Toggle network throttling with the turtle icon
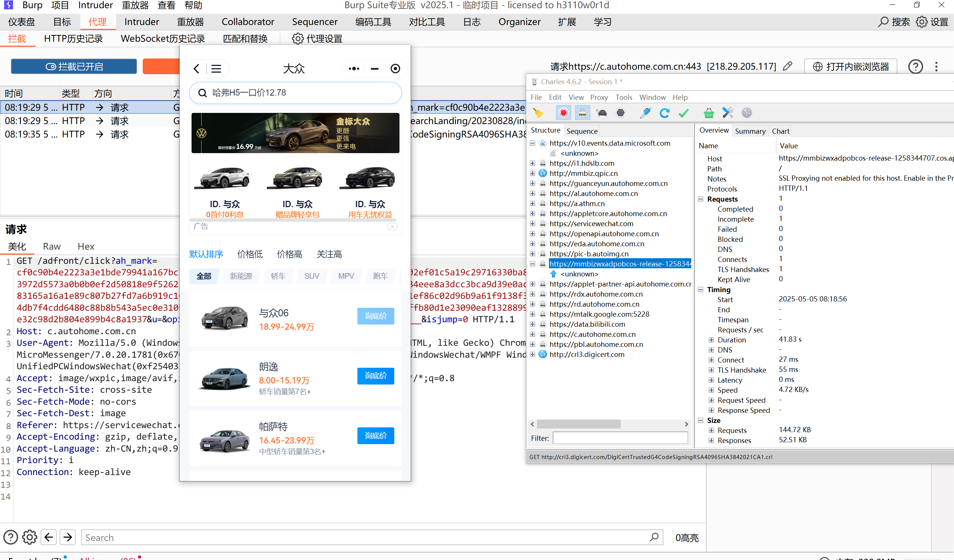 pos(601,113)
